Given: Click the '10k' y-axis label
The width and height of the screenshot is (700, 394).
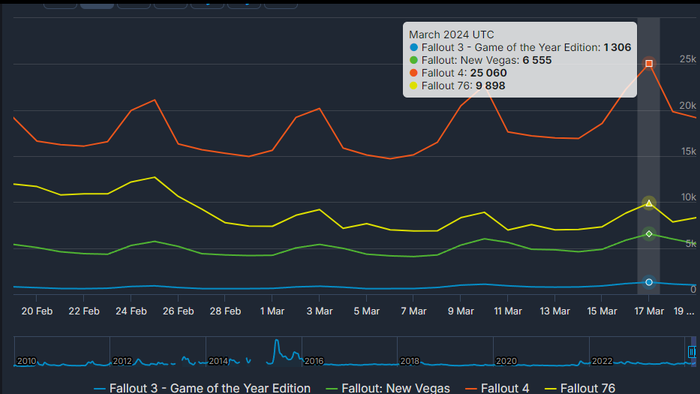Looking at the screenshot, I should 688,197.
